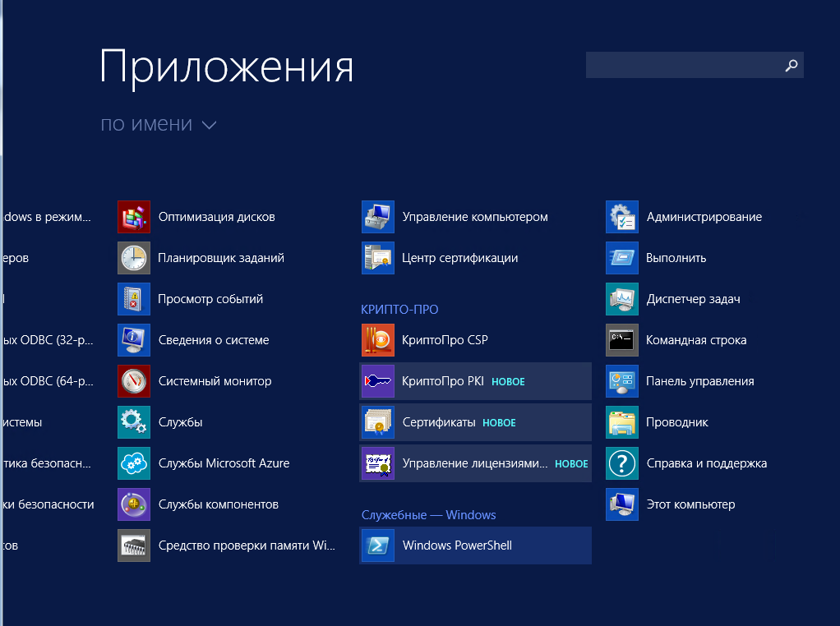Click 'Windows PowerShell' label

[x=458, y=545]
